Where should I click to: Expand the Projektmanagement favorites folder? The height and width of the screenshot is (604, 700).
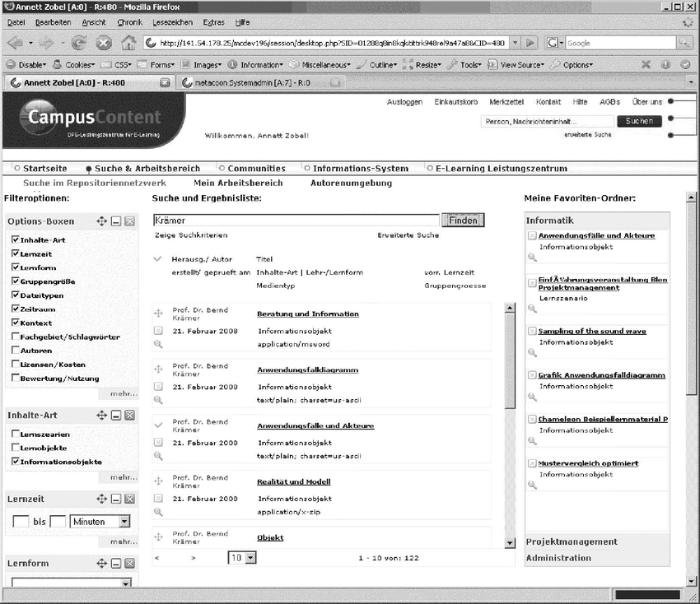[572, 541]
